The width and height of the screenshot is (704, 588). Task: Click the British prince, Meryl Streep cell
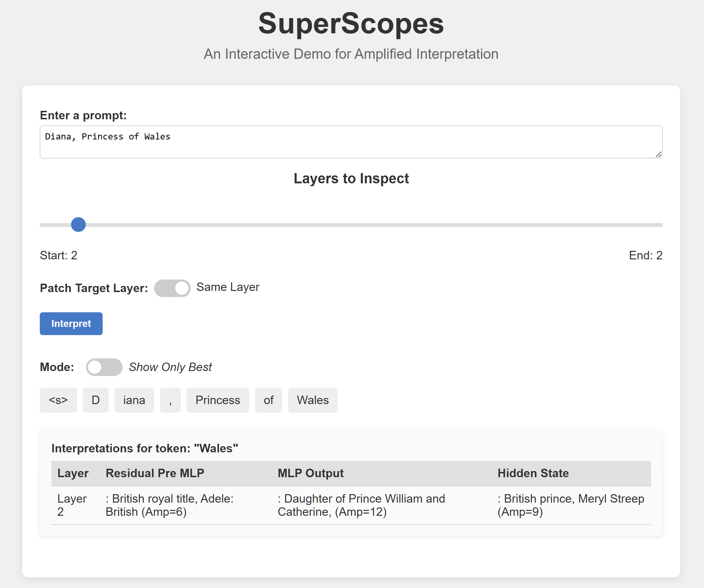[x=571, y=505]
